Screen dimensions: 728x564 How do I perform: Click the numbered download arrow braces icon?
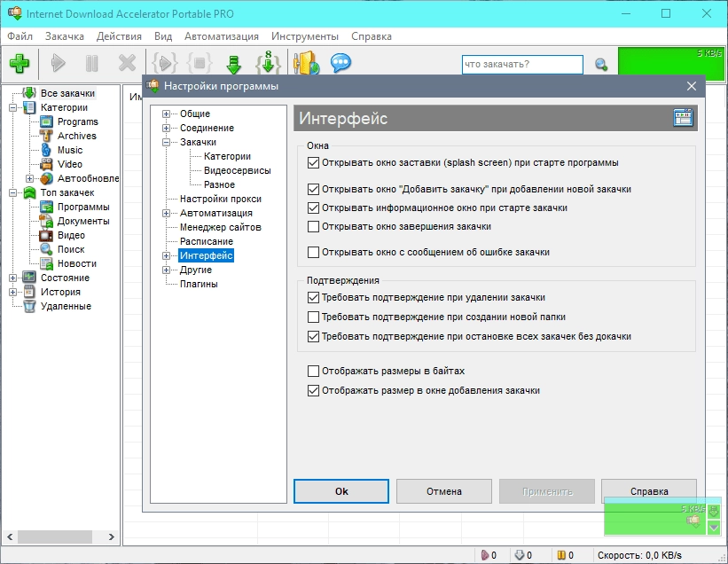click(x=268, y=63)
